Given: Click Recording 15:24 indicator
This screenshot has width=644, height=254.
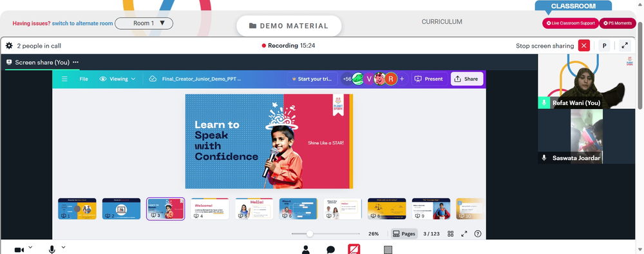Looking at the screenshot, I should (289, 46).
